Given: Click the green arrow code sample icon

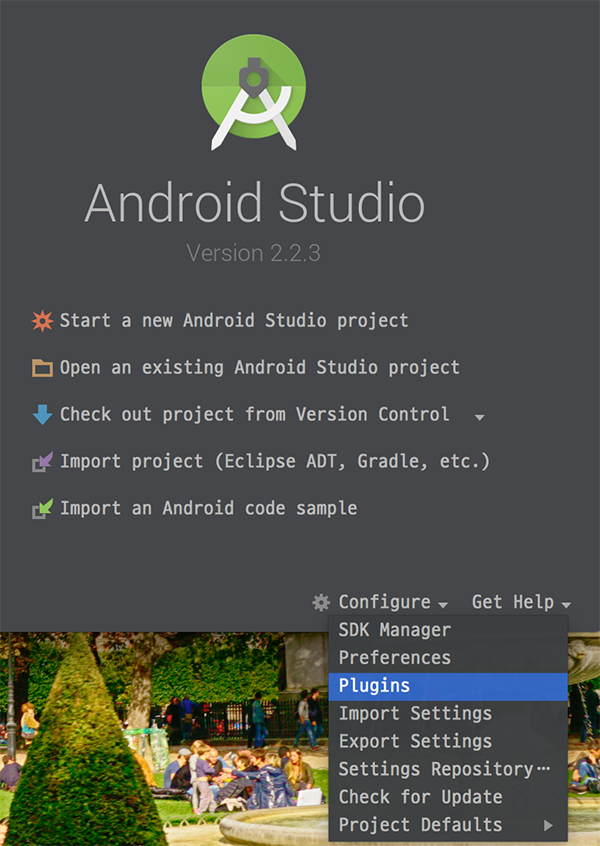Looking at the screenshot, I should pyautogui.click(x=42, y=508).
